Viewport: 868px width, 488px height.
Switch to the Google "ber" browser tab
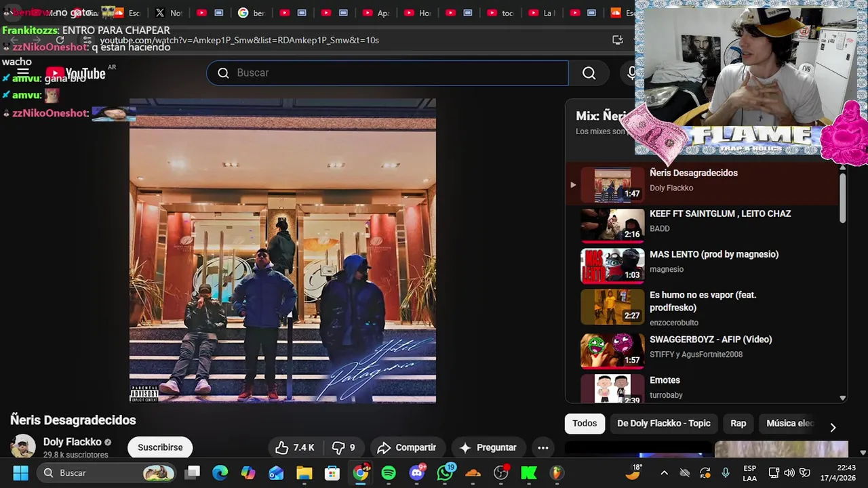(252, 13)
